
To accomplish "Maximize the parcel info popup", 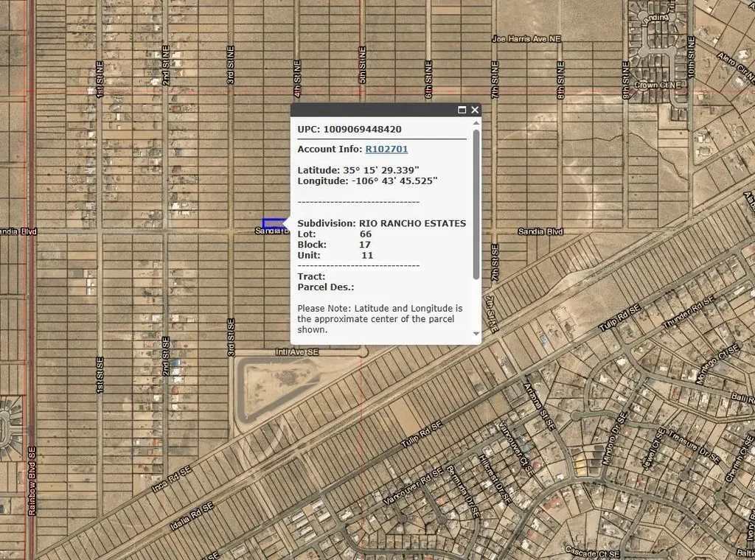I will pyautogui.click(x=462, y=110).
